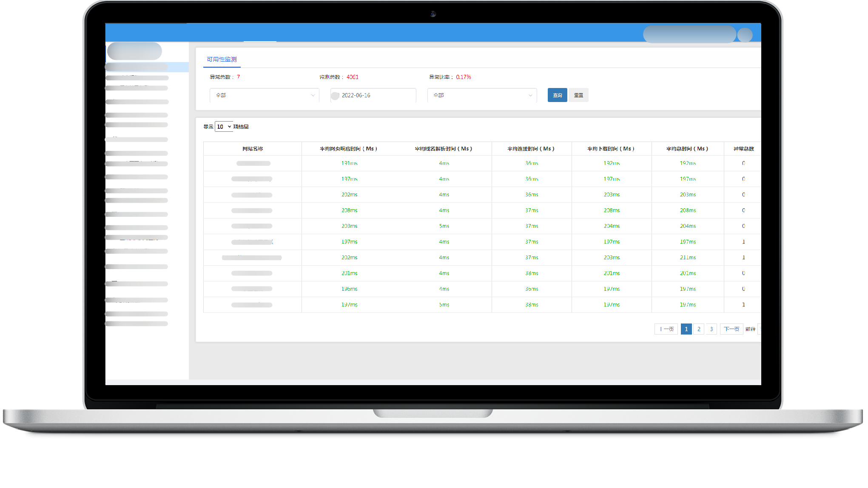
Task: Click the blurred user name pill in header
Action: click(x=689, y=34)
